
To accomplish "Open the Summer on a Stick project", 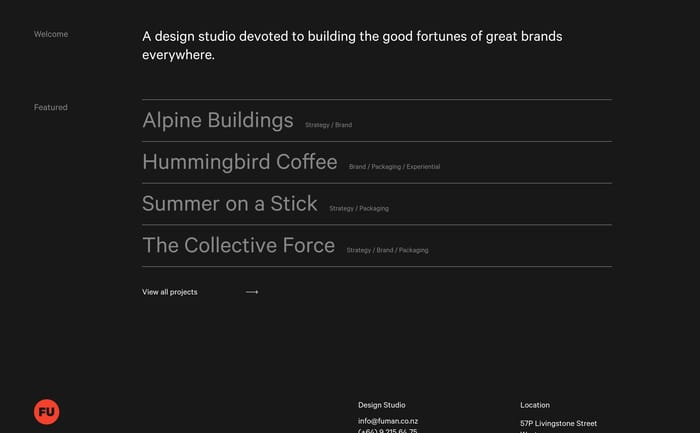I will point(229,204).
